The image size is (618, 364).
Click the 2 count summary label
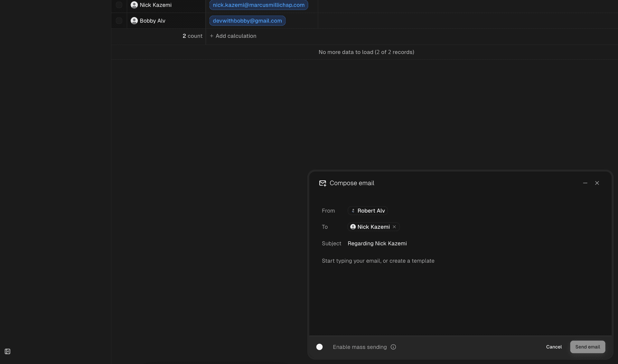[x=192, y=36]
